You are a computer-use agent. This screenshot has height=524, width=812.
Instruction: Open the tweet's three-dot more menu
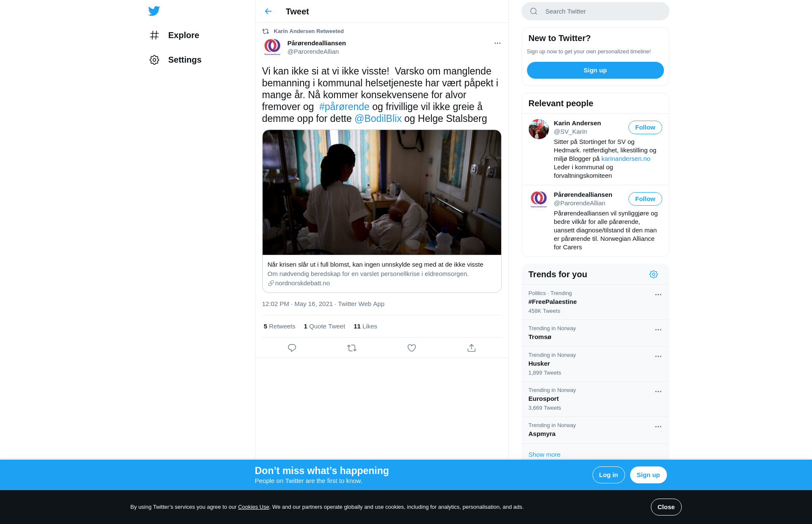(x=497, y=43)
